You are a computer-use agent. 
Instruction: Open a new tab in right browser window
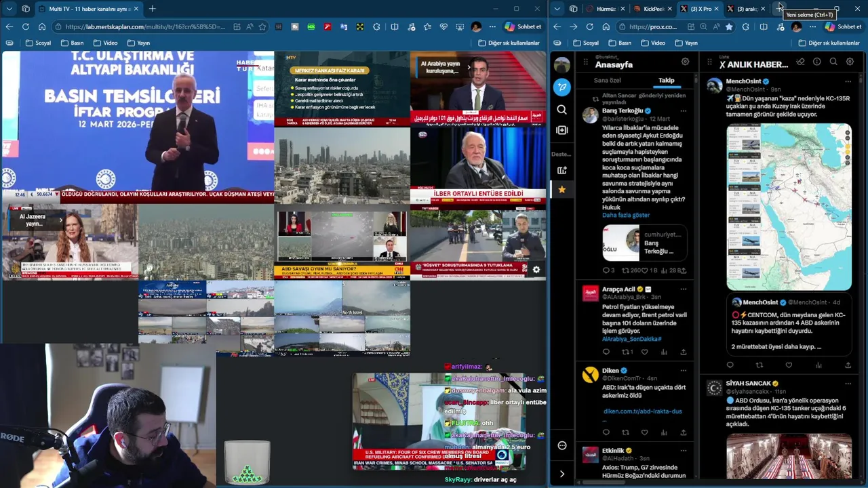click(x=779, y=8)
